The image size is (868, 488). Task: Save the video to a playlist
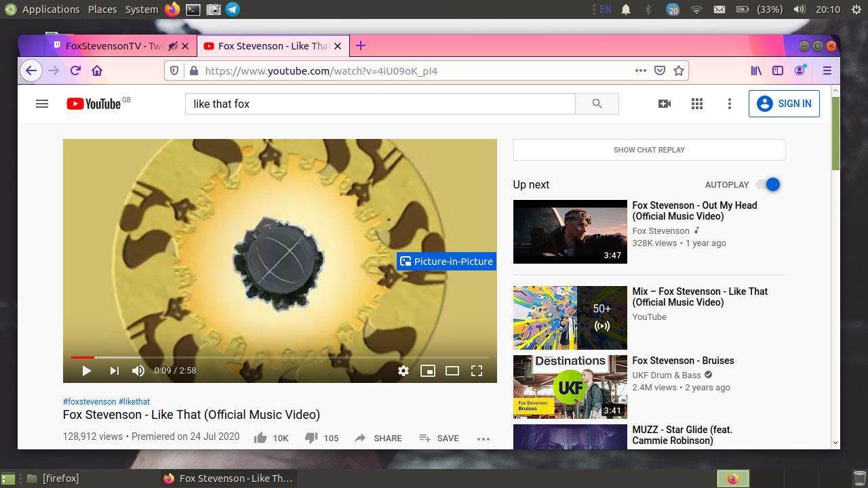[x=439, y=439]
